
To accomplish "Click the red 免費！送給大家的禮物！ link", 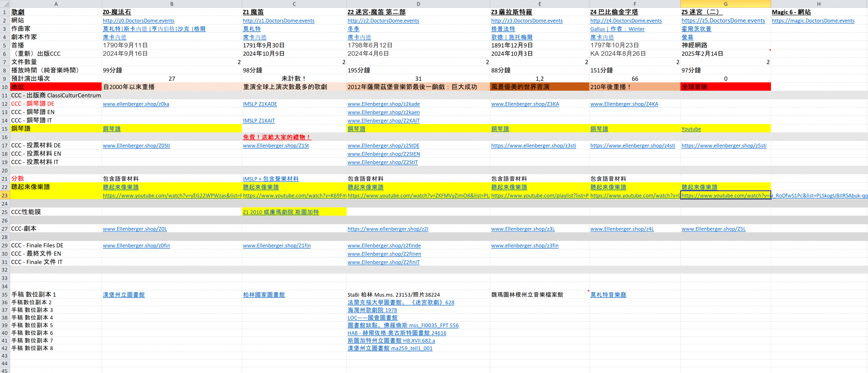I will (x=277, y=137).
